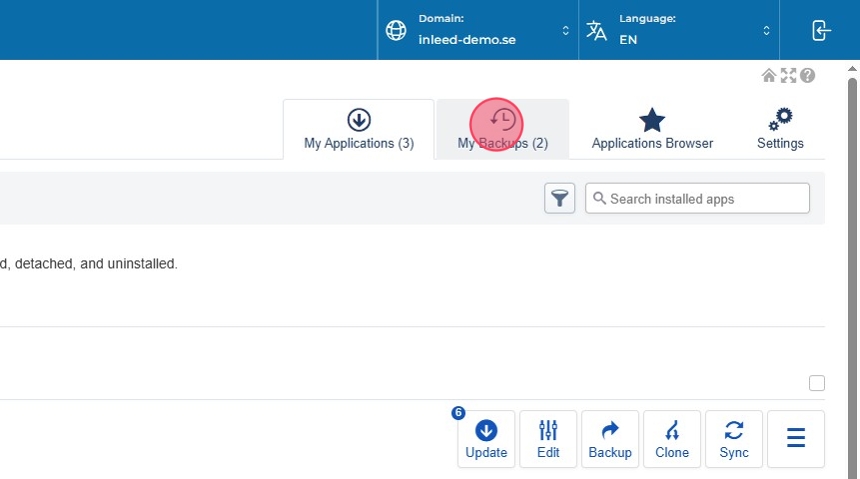Image resolution: width=860 pixels, height=479 pixels.
Task: Open the Applications Browser tab
Action: [652, 129]
